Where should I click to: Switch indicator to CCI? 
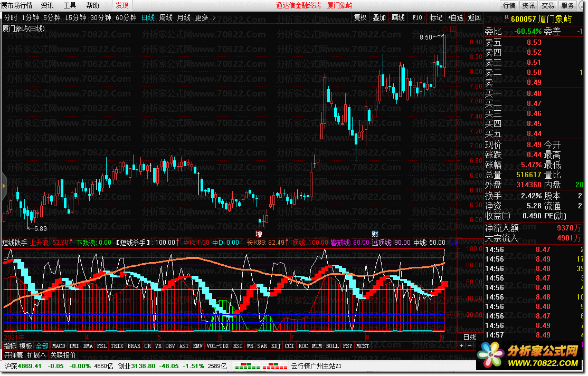pyautogui.click(x=289, y=346)
